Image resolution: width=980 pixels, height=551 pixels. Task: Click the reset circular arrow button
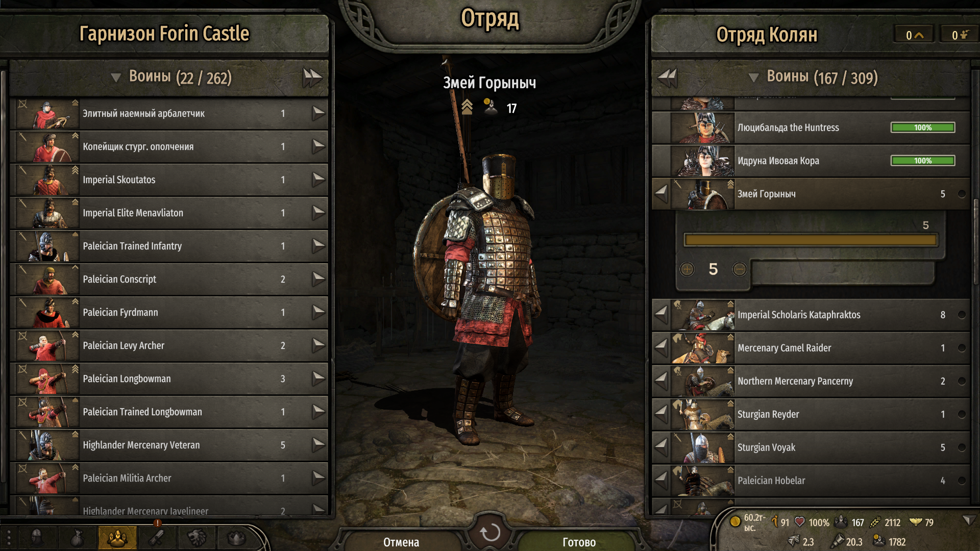(490, 533)
